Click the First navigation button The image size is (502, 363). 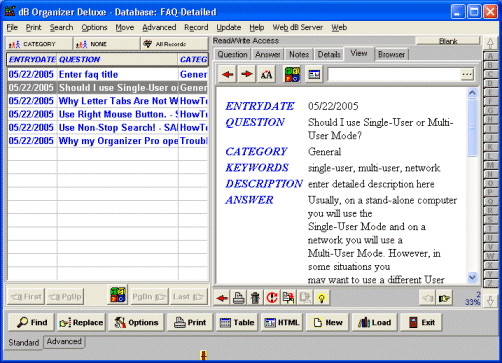[x=26, y=296]
